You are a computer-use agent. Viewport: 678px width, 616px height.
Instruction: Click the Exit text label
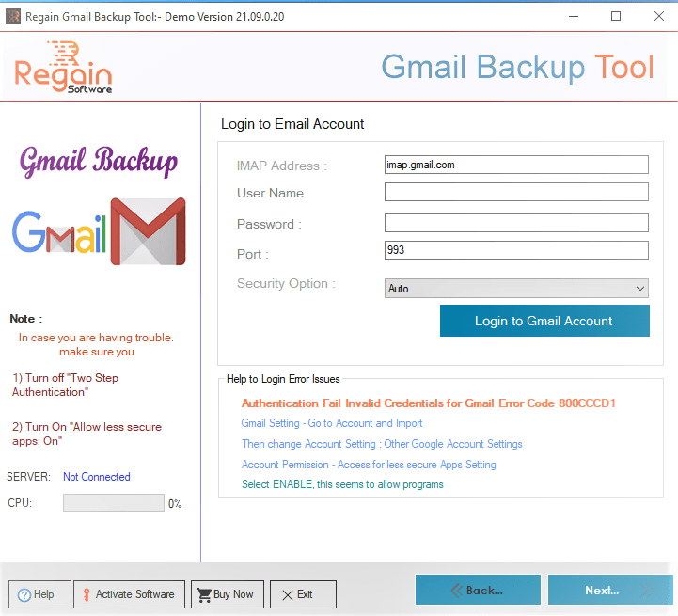[x=305, y=594]
